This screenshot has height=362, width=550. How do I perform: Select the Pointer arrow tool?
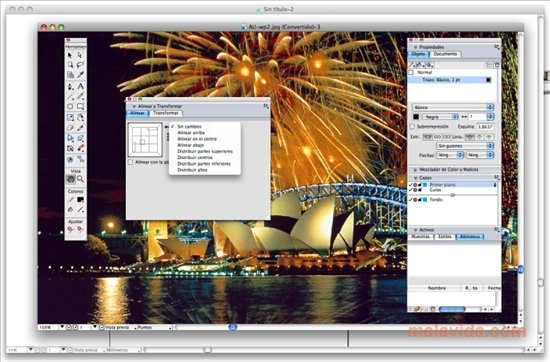pos(70,55)
